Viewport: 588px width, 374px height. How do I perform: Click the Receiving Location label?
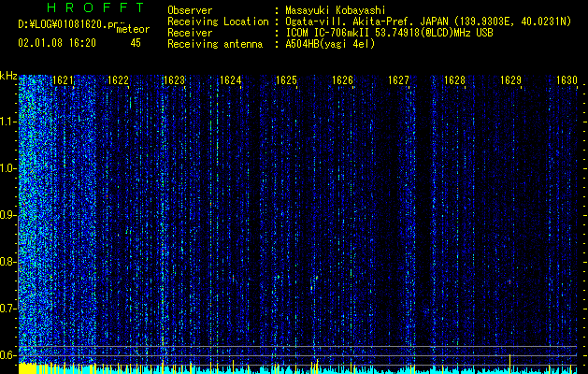pyautogui.click(x=218, y=22)
